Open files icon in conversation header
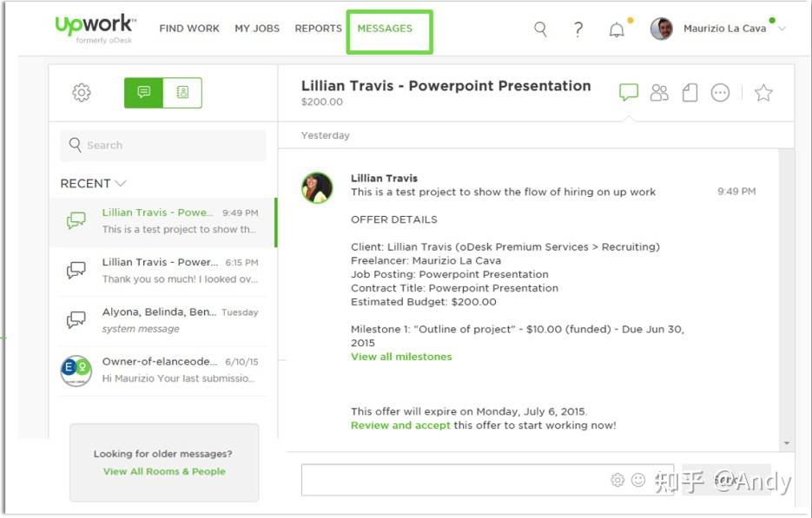812x518 pixels. [x=690, y=93]
